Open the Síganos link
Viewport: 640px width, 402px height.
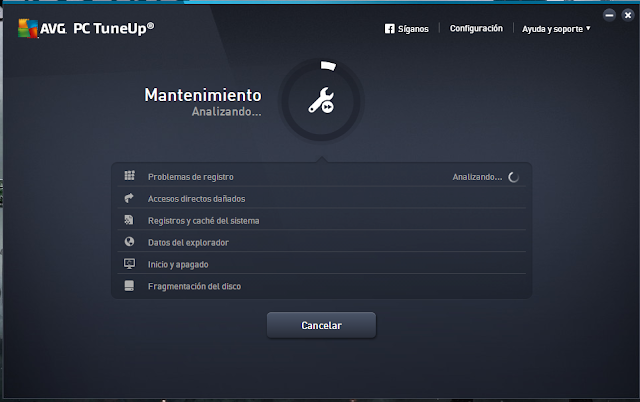pos(413,29)
